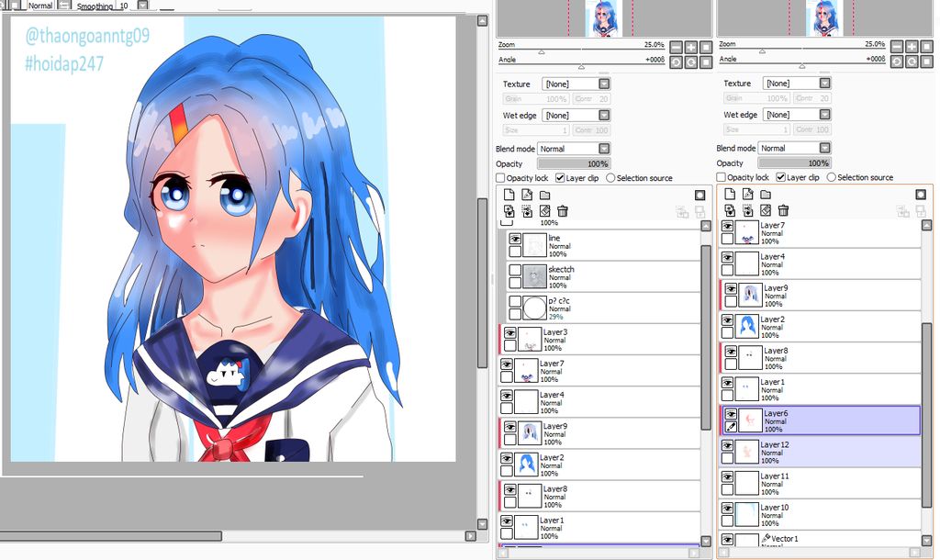Click reset zoom button in left navigator
The image size is (940, 560).
(x=706, y=48)
